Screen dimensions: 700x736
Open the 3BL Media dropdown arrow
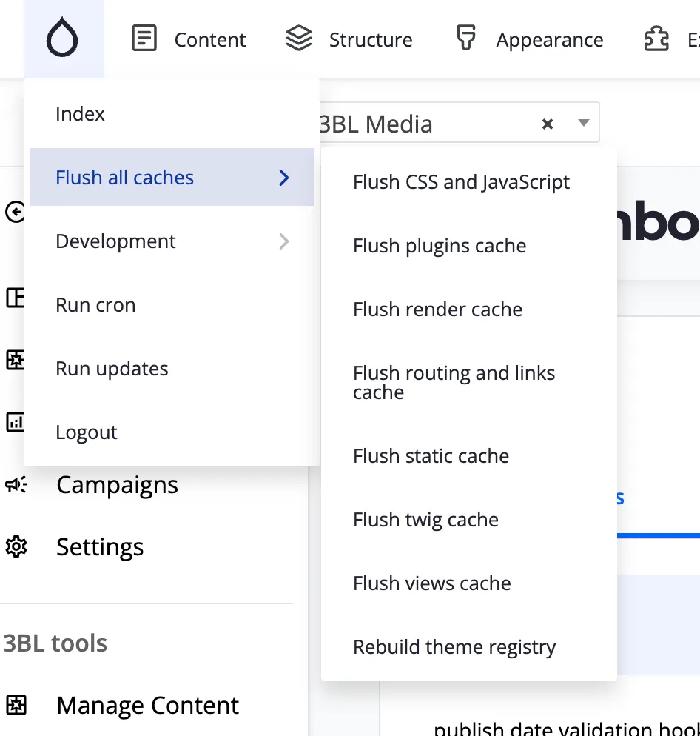click(x=584, y=123)
